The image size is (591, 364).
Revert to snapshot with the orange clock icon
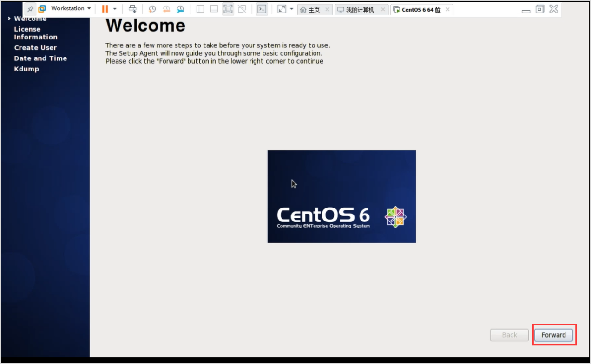click(166, 9)
